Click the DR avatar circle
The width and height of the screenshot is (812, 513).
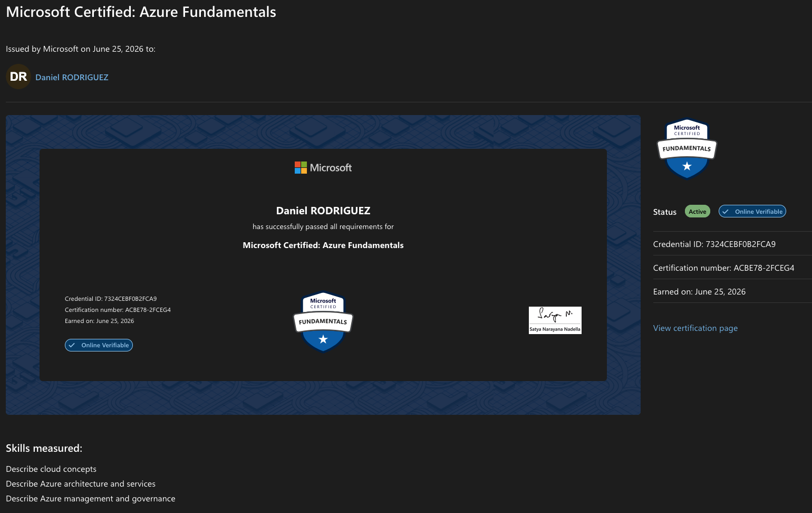(18, 77)
